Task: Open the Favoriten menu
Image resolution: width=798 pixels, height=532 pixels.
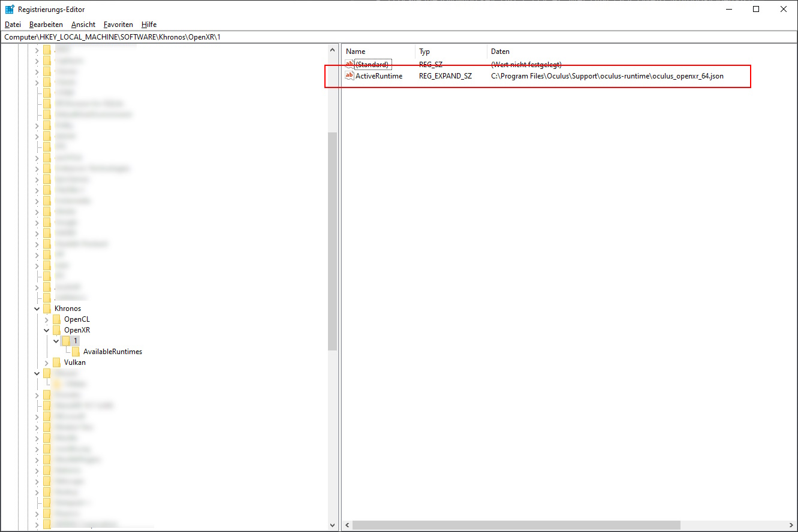Action: point(118,25)
